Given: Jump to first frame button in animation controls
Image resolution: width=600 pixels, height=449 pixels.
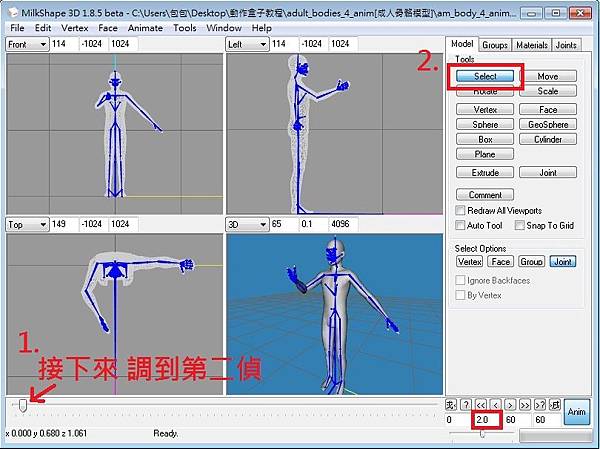Looking at the screenshot, I should [x=451, y=405].
